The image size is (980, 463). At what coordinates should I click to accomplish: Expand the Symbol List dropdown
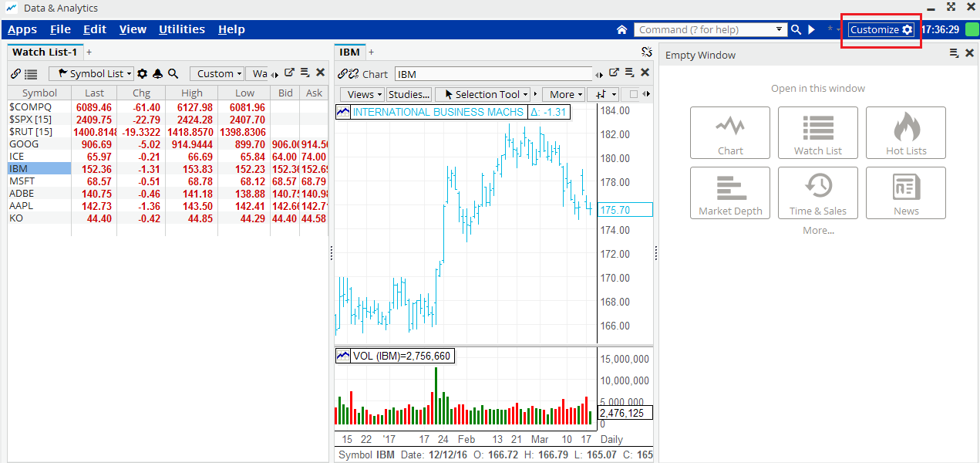(91, 73)
